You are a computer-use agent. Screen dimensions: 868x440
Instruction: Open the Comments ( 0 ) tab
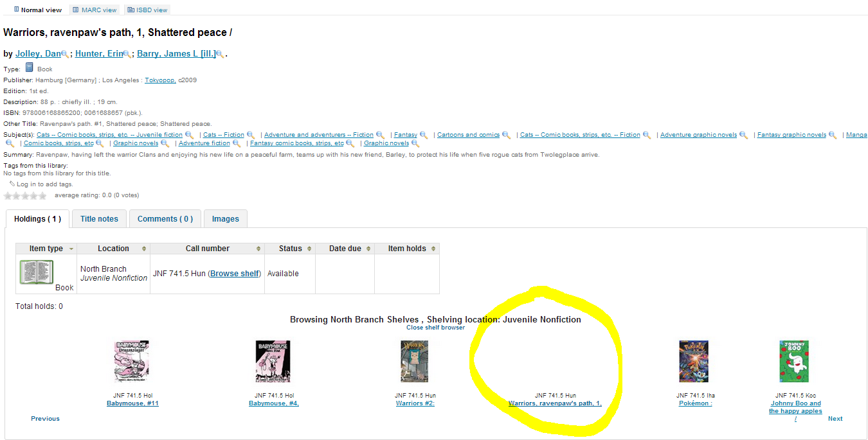165,219
